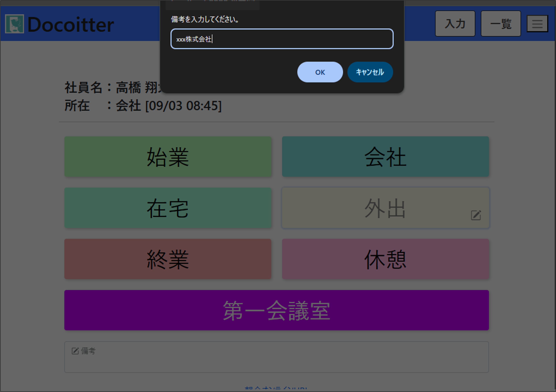Select the 始業 status button
The height and width of the screenshot is (392, 556).
pyautogui.click(x=168, y=157)
